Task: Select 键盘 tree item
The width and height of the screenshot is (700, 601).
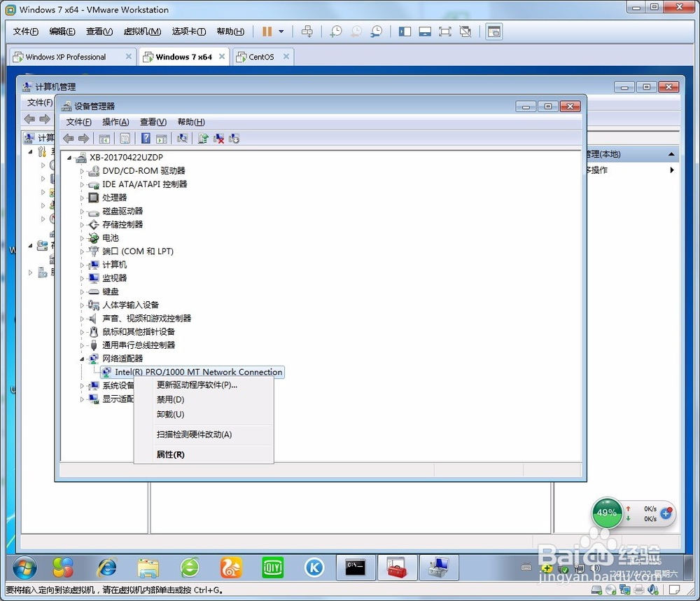Action: (x=111, y=291)
